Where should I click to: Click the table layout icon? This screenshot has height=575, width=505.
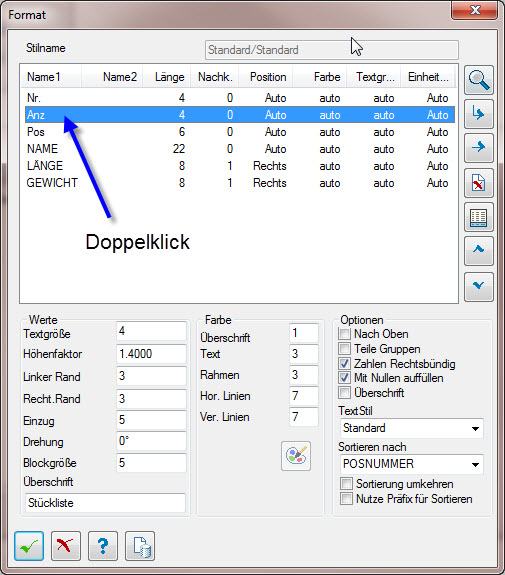(x=479, y=217)
